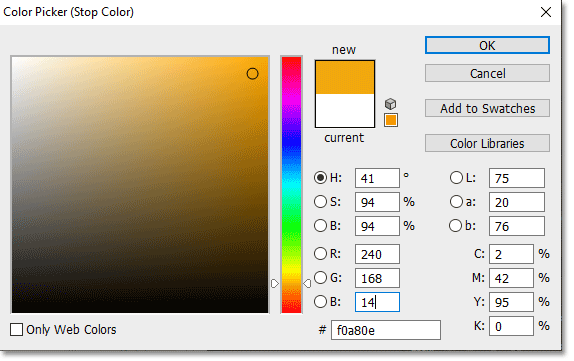The image size is (574, 361).
Task: Click the red value field showing 240
Action: 377,254
